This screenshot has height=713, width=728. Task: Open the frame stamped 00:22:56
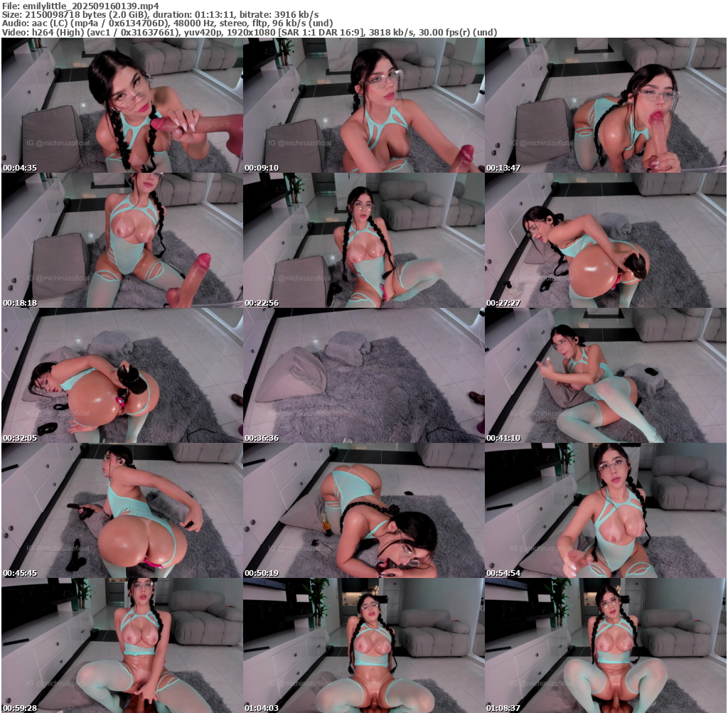[x=363, y=240]
